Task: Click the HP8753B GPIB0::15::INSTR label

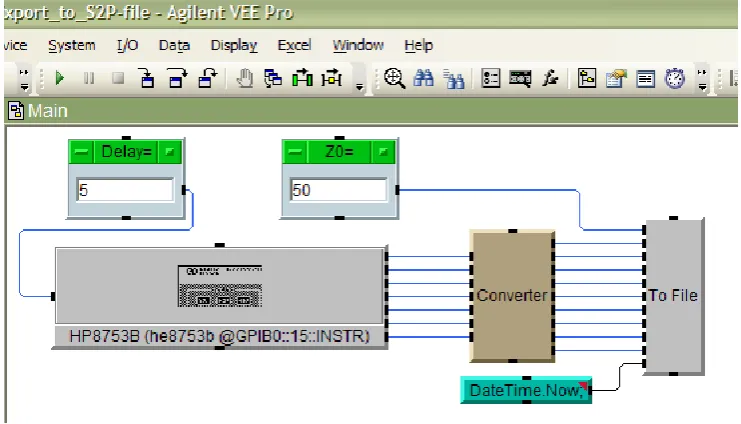Action: pos(219,336)
